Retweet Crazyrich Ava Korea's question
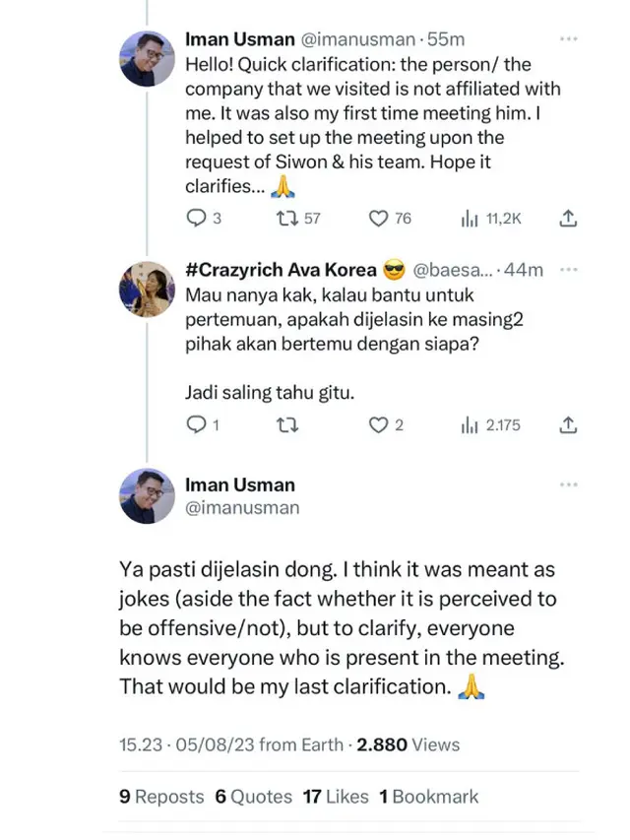630x840 pixels. pos(286,424)
